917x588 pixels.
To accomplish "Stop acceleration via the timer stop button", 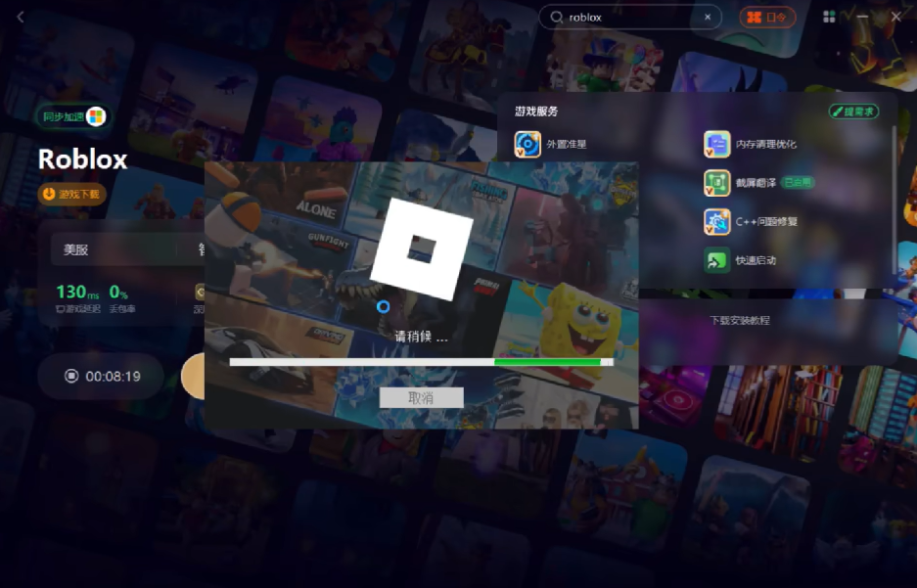I will [x=71, y=376].
